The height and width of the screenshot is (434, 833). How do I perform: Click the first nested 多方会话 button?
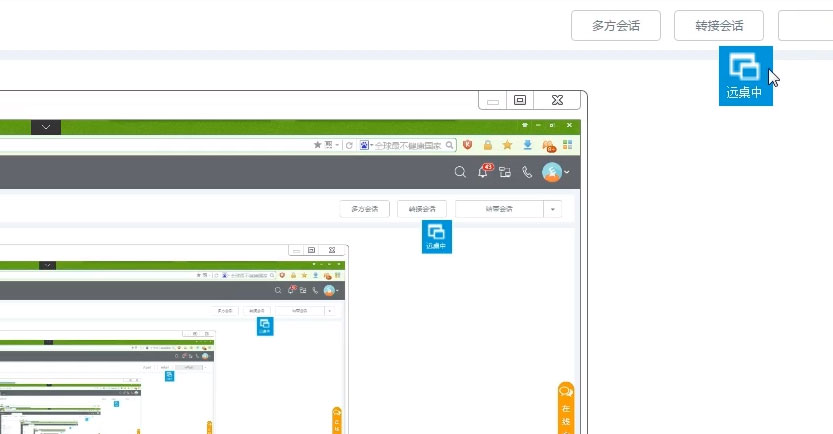pos(364,209)
